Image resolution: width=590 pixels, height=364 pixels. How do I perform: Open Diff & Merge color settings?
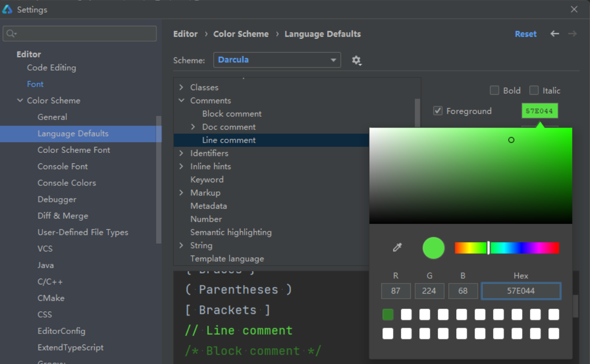63,215
